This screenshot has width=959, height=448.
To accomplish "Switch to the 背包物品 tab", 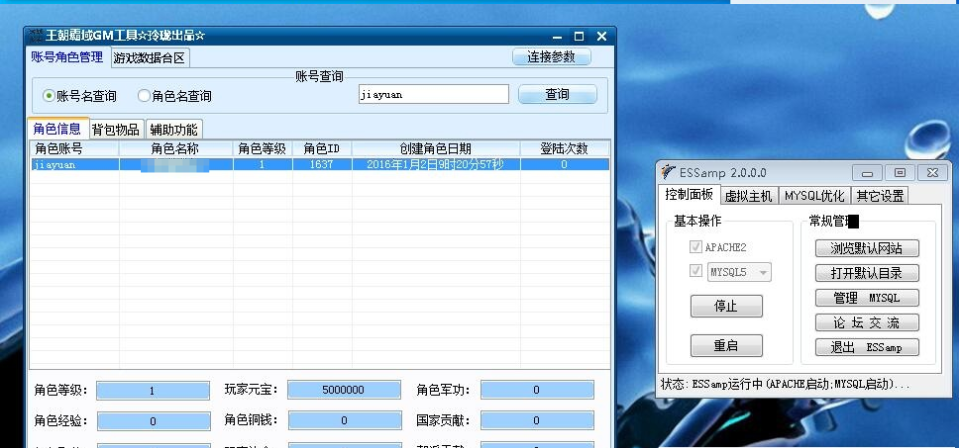I will coord(116,129).
